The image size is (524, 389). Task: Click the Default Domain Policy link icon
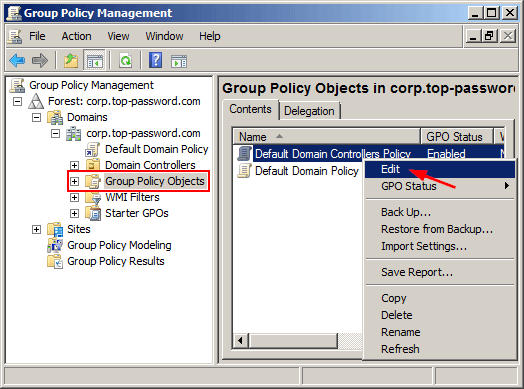pos(92,149)
